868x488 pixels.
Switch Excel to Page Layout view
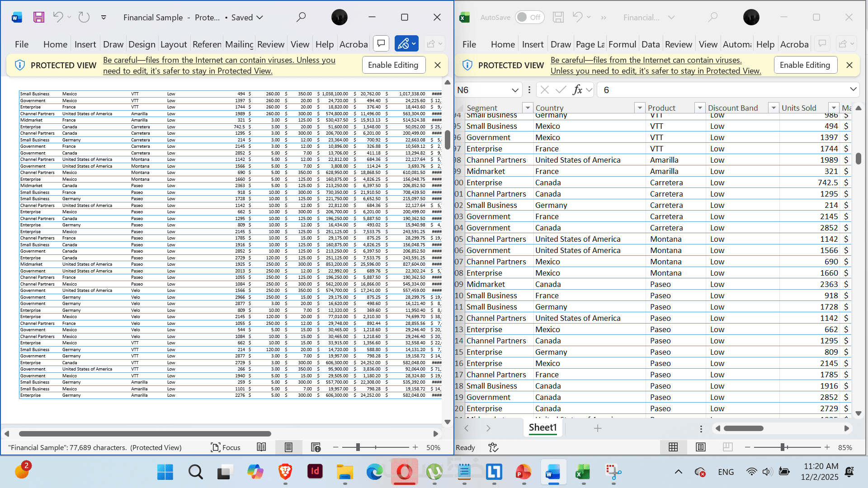click(701, 447)
